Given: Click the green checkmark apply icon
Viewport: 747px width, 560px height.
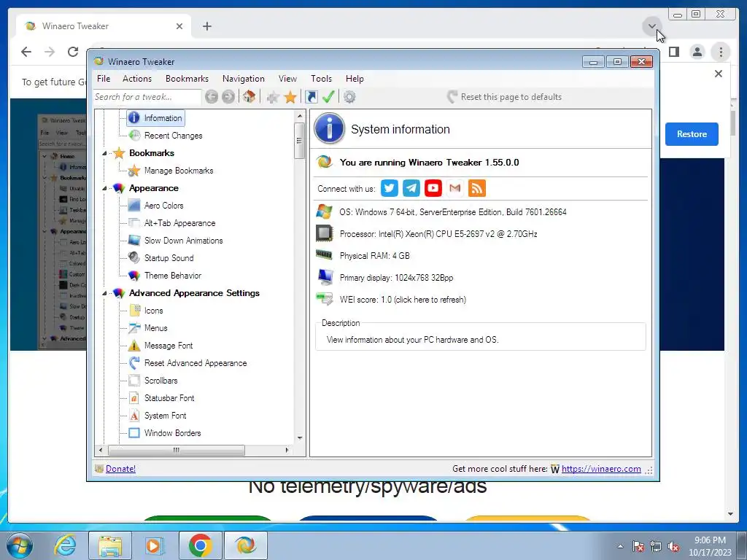Looking at the screenshot, I should coord(328,97).
